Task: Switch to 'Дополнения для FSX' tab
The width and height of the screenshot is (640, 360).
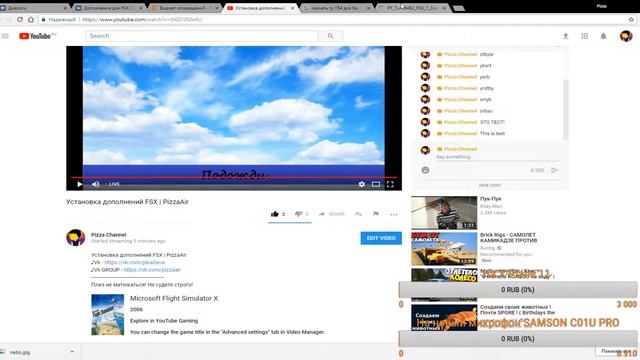Action: pos(109,8)
